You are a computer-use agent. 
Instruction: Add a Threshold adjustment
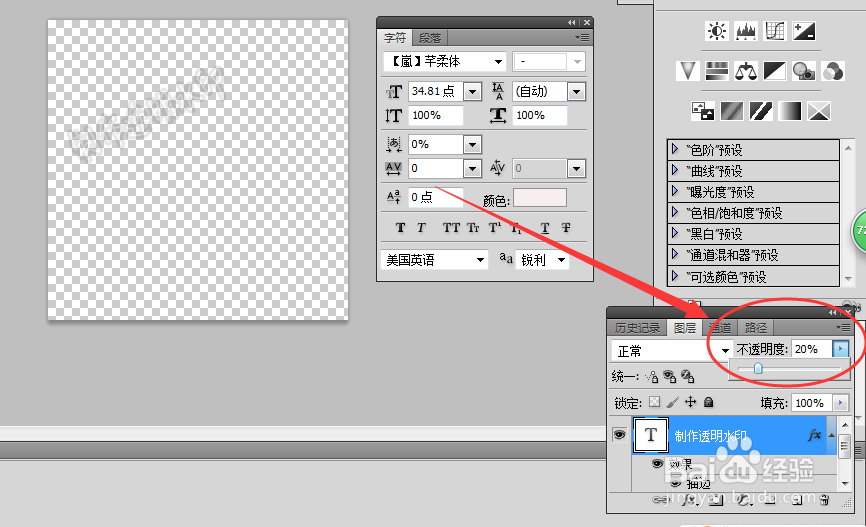[761, 111]
